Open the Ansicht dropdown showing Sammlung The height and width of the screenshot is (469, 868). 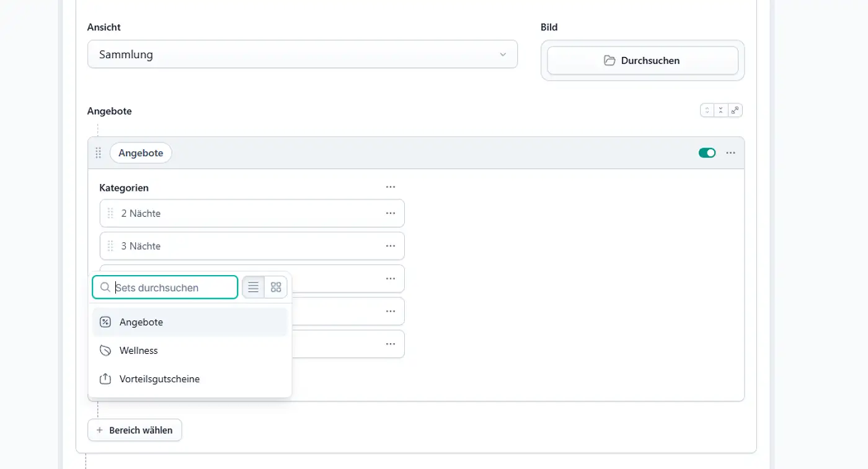(x=302, y=55)
